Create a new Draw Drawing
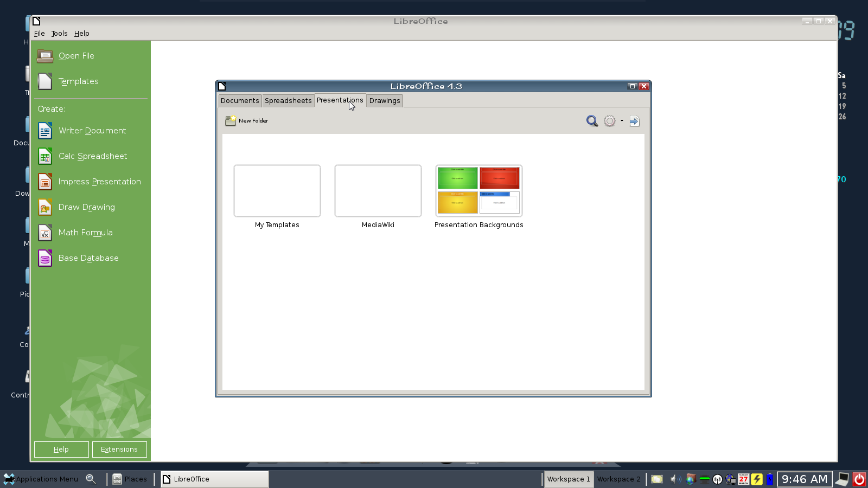868x488 pixels. coord(76,207)
